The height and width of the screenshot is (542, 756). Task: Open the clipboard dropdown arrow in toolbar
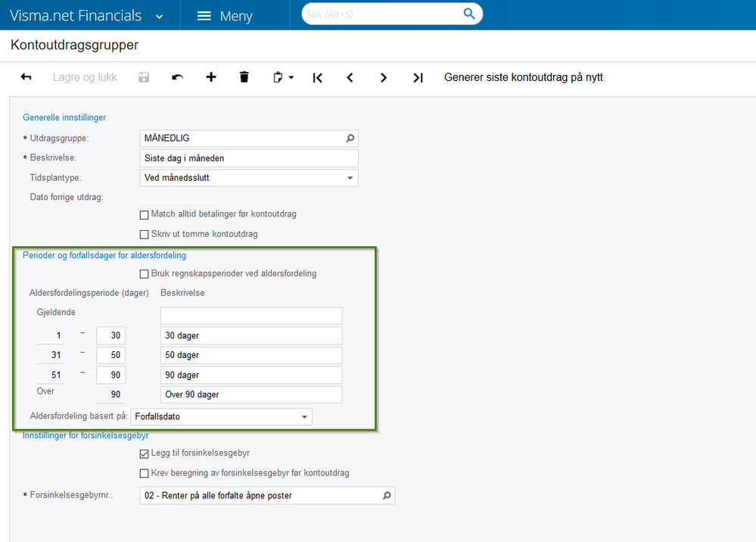point(291,77)
